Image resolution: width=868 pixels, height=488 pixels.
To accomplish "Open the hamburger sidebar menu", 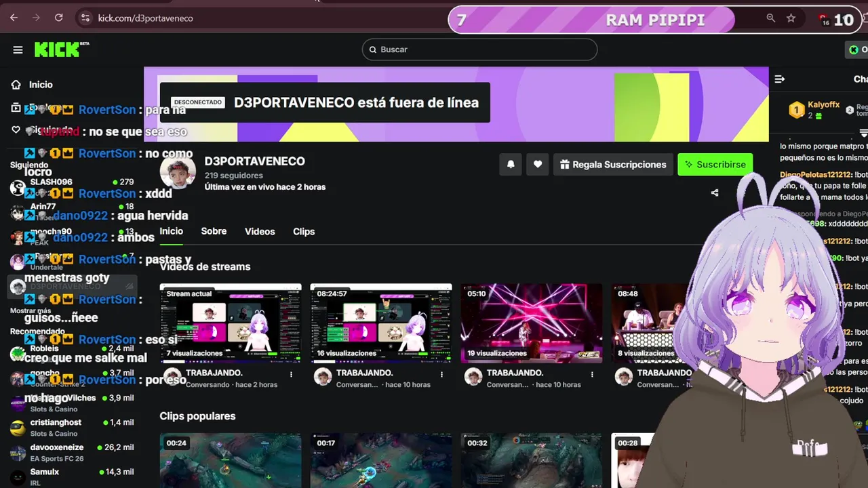I will 18,49.
